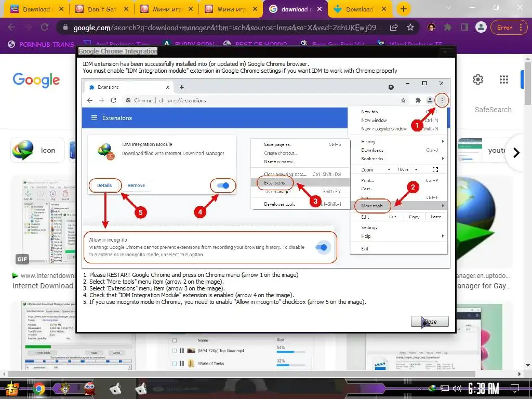Show hidden system tray icons
The height and width of the screenshot is (399, 532).
pos(420,389)
